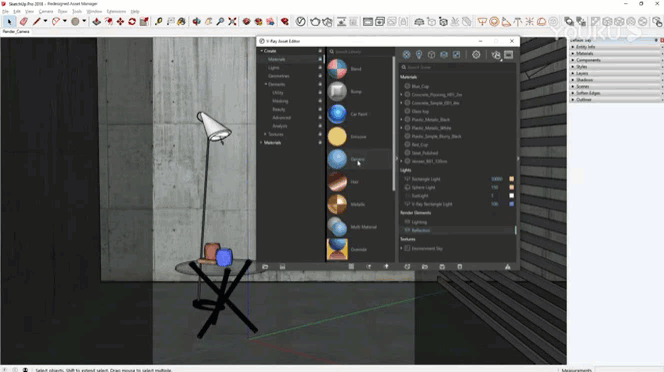Open the Draw menu

(63, 11)
